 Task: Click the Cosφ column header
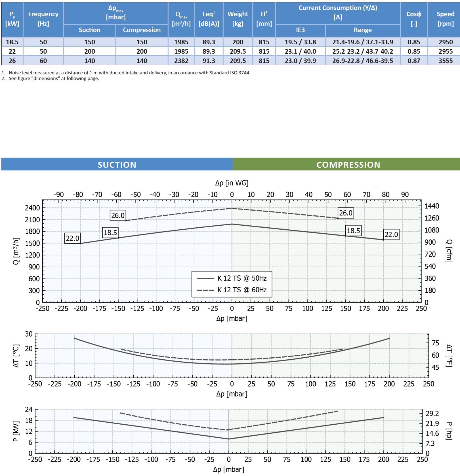coord(413,19)
